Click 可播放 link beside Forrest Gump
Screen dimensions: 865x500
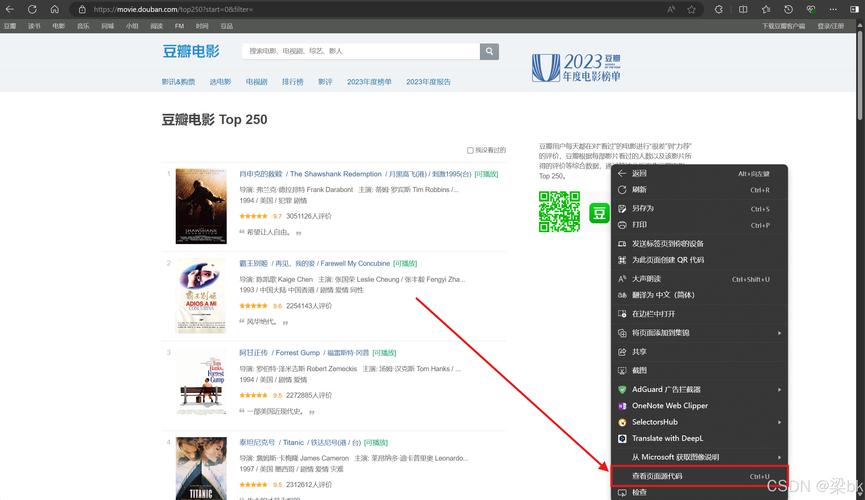pyautogui.click(x=384, y=353)
